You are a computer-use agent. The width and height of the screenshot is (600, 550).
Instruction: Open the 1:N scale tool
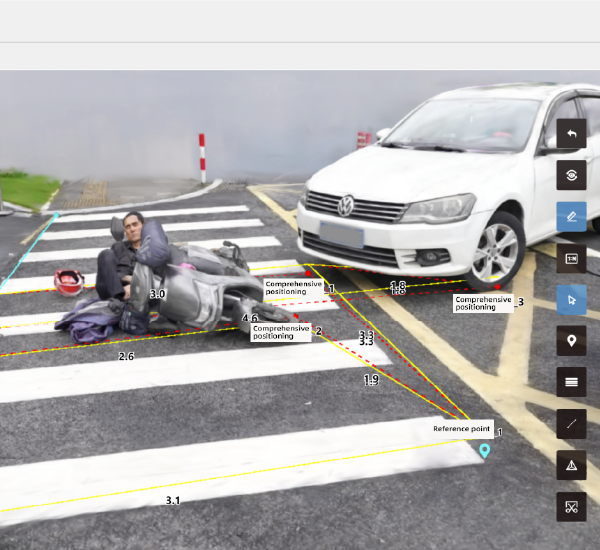pos(571,258)
